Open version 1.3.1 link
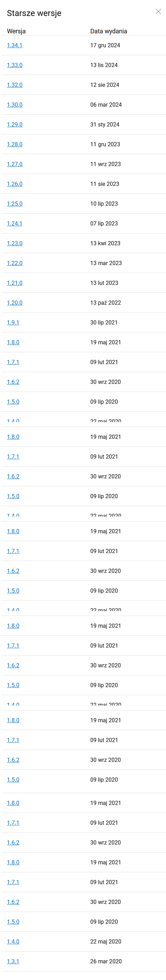The height and width of the screenshot is (980, 166). tap(13, 961)
